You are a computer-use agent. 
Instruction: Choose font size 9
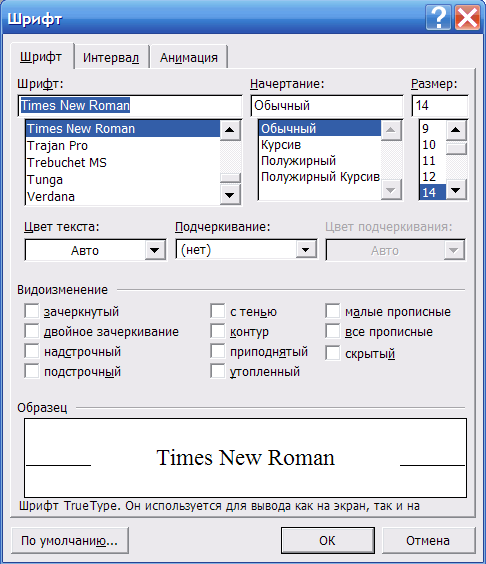(x=433, y=128)
